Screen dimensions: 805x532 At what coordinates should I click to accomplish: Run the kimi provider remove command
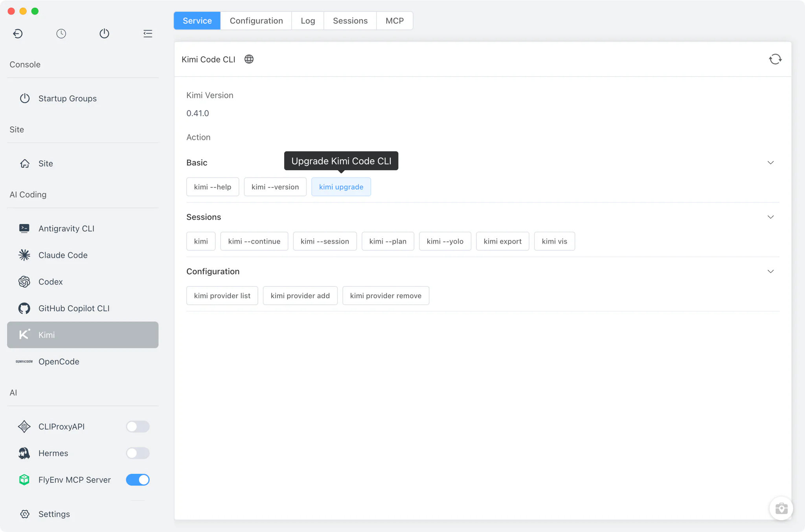click(386, 295)
